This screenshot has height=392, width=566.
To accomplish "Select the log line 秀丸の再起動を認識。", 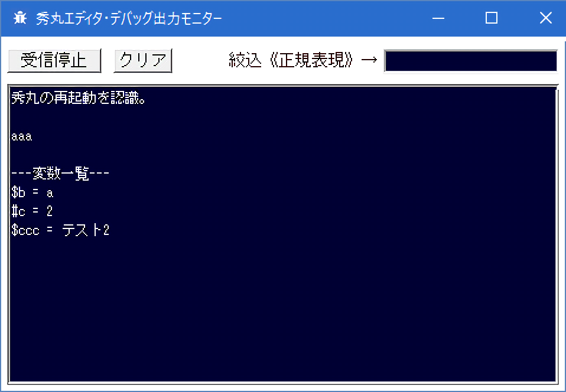I will coord(79,99).
